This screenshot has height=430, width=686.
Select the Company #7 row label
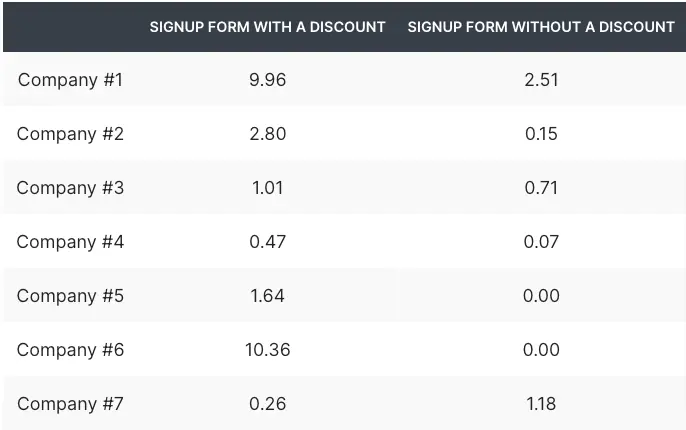(x=70, y=404)
